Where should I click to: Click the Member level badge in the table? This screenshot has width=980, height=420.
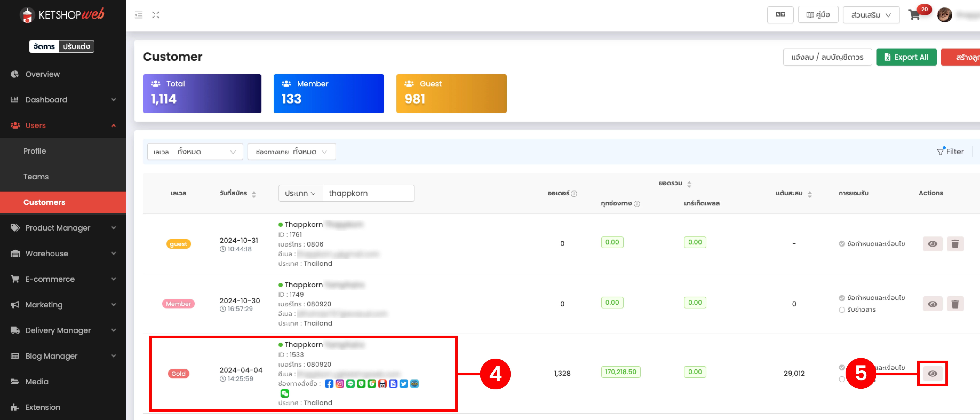(178, 304)
